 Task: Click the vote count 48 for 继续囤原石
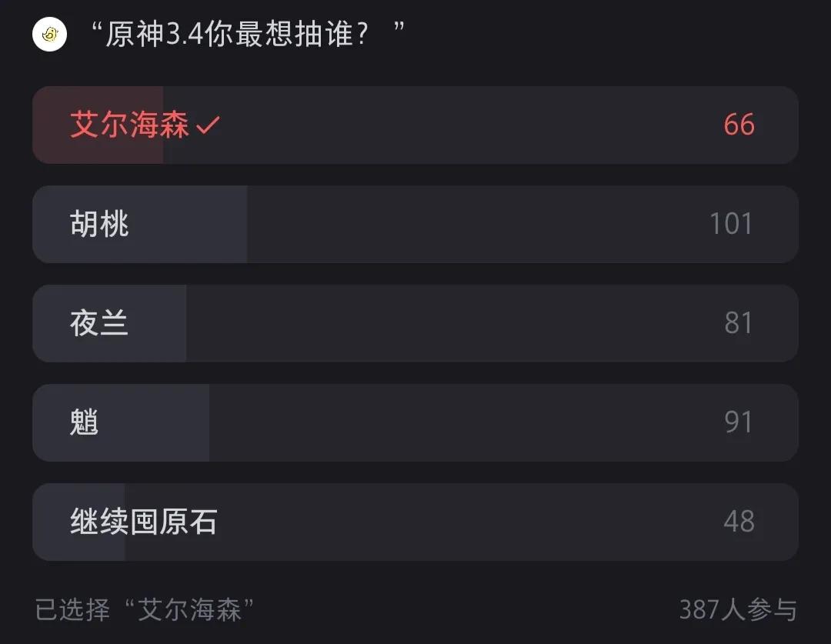click(739, 522)
